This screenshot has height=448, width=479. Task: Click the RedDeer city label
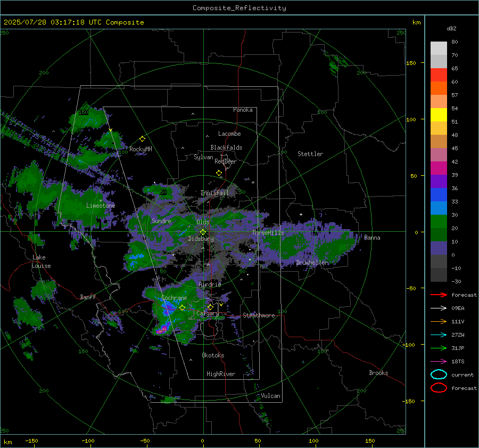coord(226,161)
